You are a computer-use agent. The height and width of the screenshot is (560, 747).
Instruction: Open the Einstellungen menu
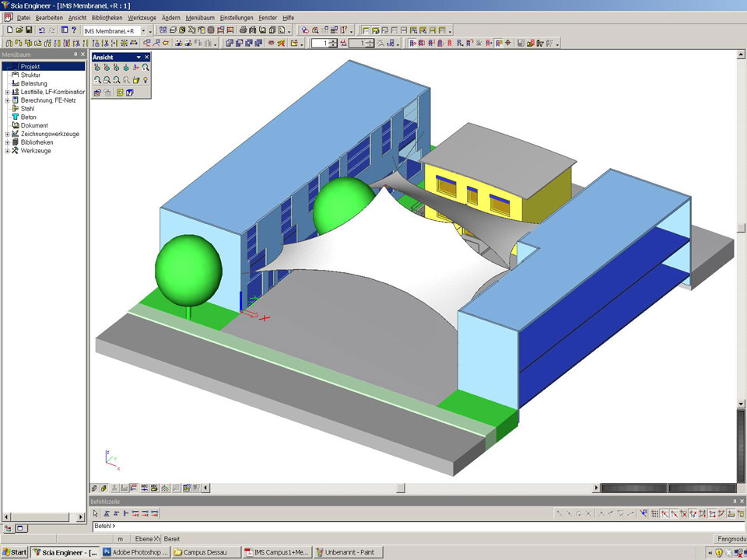tap(237, 17)
